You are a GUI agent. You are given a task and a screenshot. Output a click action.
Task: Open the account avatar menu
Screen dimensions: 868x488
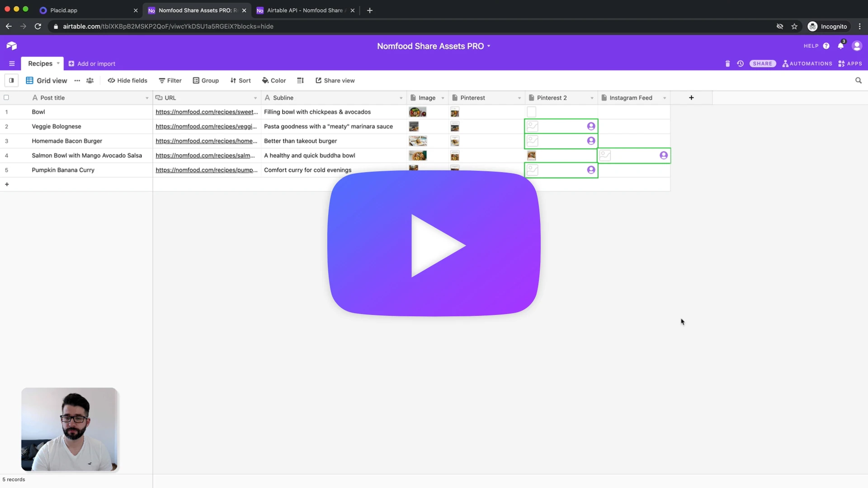[857, 46]
